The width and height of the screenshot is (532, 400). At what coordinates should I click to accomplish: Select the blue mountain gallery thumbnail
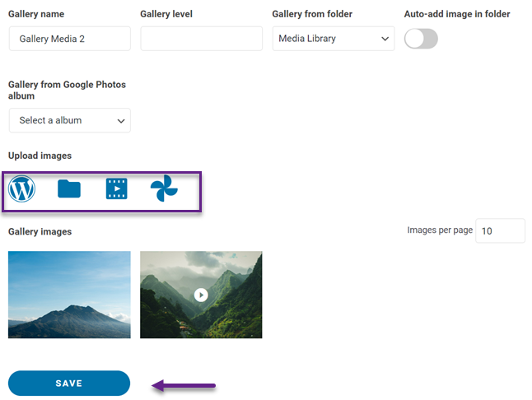69,295
